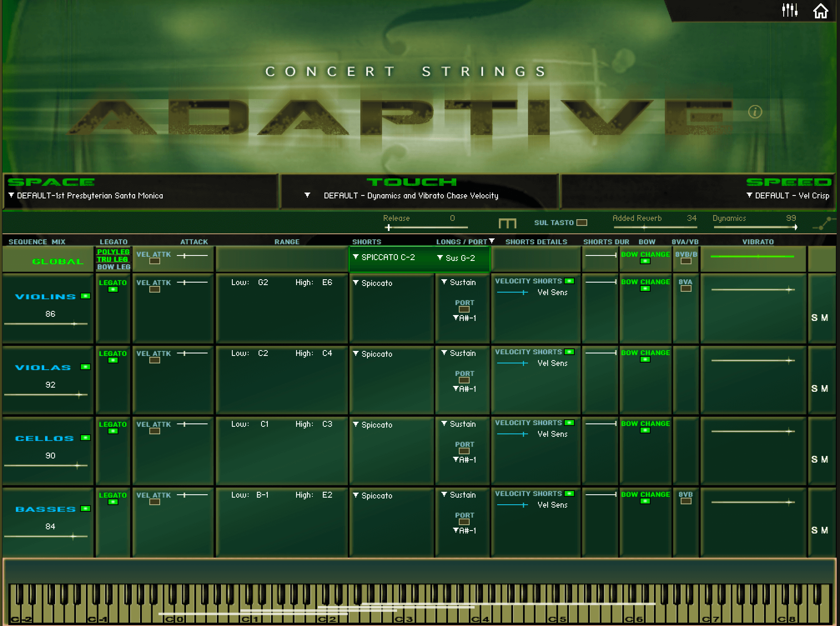The height and width of the screenshot is (626, 840).
Task: Adjust the Added Reverb slider
Action: coord(644,227)
